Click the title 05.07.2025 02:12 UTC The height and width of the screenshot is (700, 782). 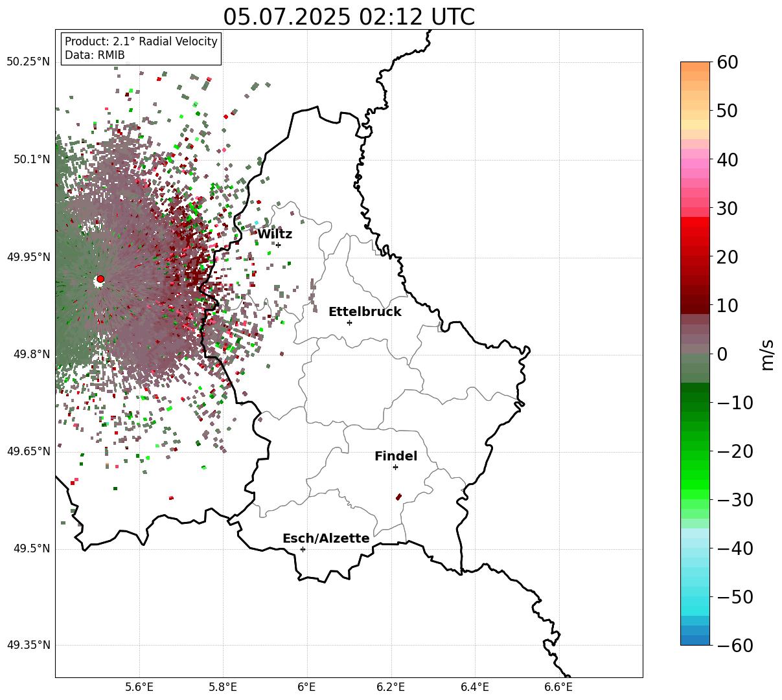[349, 16]
